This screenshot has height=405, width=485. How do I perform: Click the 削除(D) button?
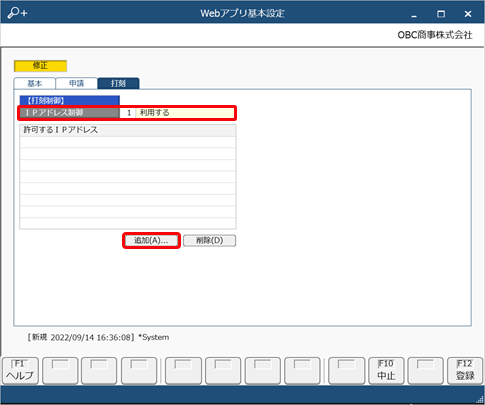(x=209, y=240)
